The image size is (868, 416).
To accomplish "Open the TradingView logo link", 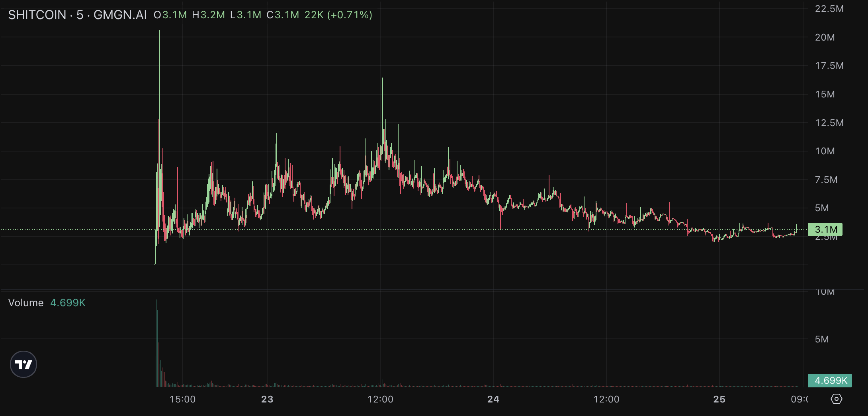I will 23,364.
